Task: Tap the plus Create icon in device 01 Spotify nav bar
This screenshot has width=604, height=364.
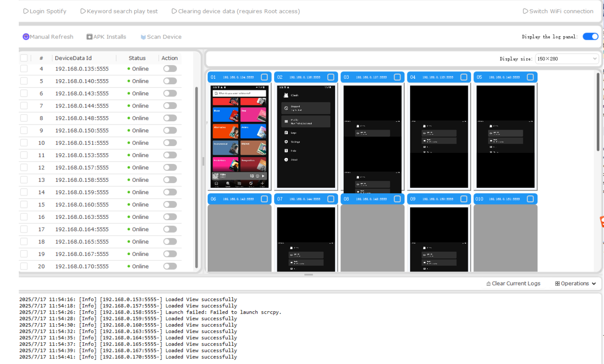Action: tap(262, 183)
